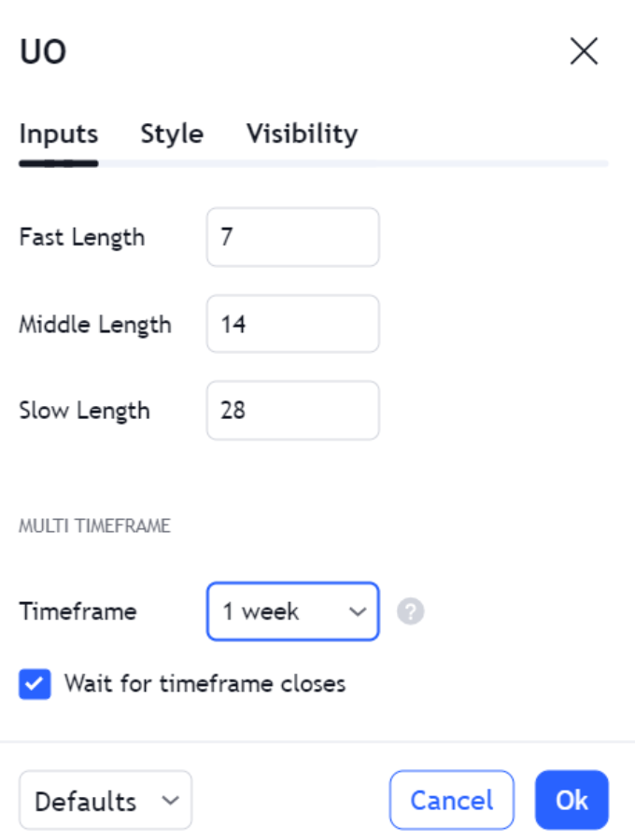Select the Inputs tab
Image resolution: width=635 pixels, height=840 pixels.
pyautogui.click(x=58, y=134)
